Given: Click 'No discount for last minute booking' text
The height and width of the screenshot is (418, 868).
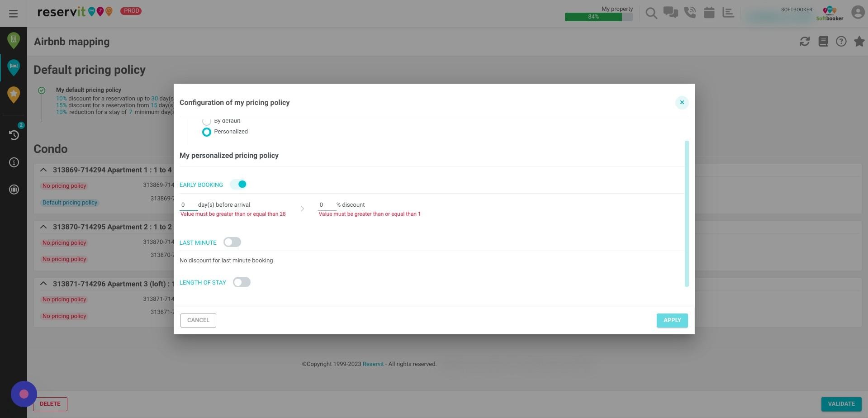Looking at the screenshot, I should click(x=226, y=261).
